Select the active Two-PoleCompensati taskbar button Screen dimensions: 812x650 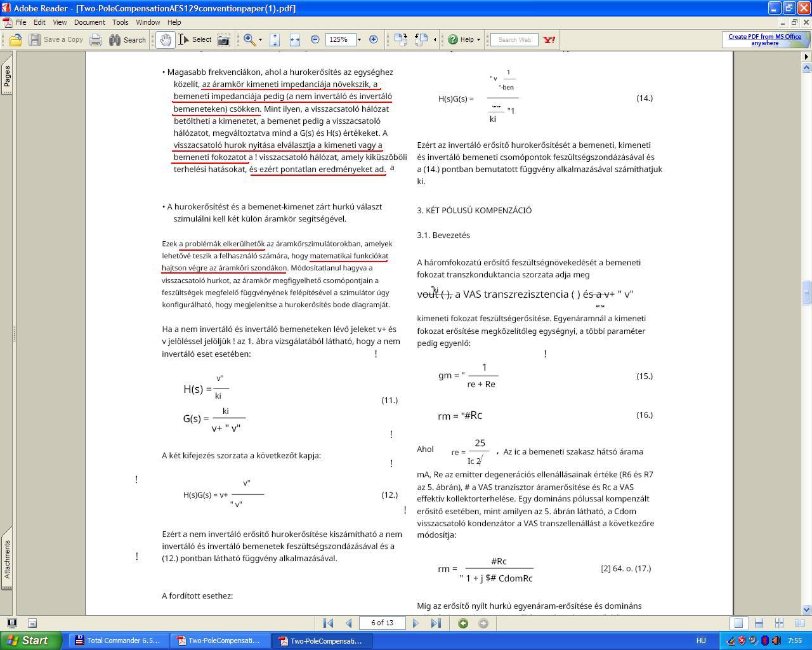[x=322, y=640]
